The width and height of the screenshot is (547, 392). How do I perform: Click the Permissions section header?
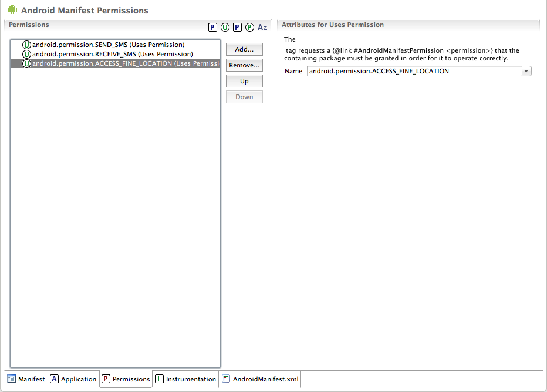pos(29,25)
